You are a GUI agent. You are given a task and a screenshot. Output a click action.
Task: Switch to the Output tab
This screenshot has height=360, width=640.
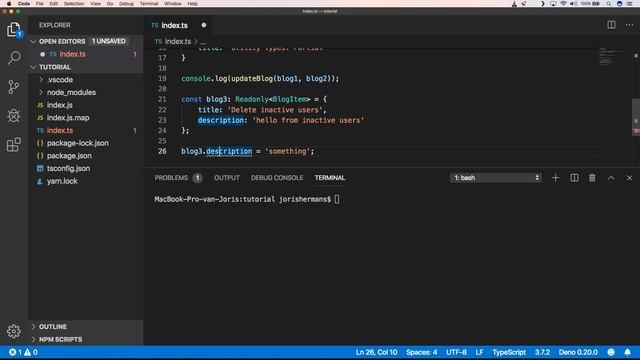[x=227, y=178]
